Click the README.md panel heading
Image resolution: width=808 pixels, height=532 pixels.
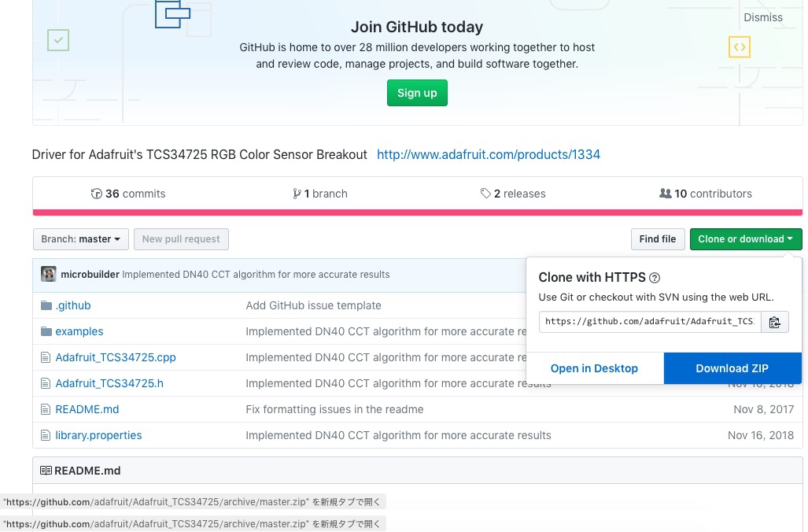tap(87, 471)
